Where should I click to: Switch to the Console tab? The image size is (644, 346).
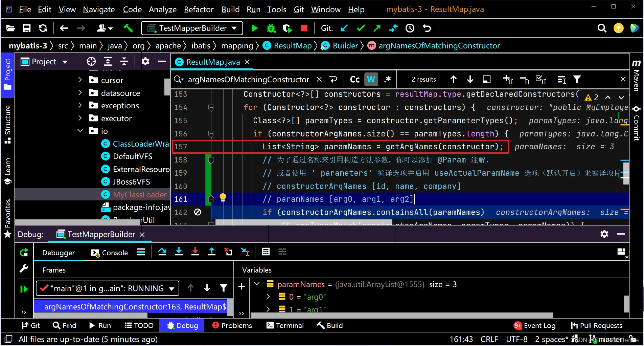[110, 253]
